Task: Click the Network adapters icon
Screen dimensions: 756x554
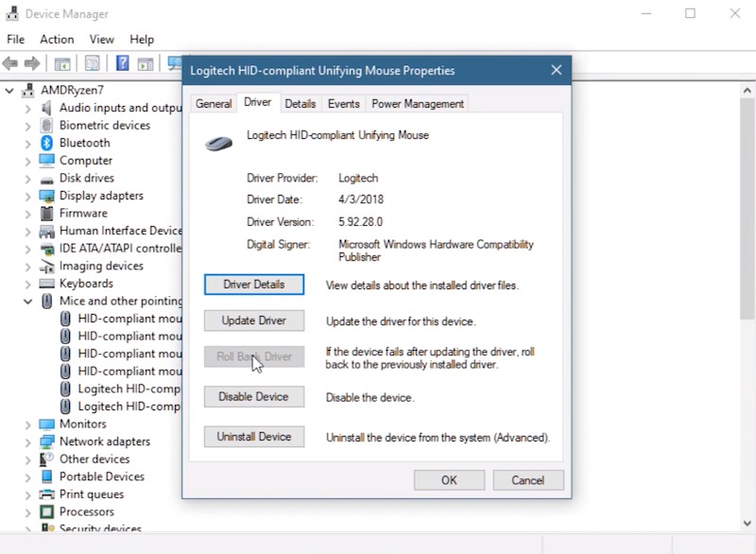Action: tap(46, 441)
